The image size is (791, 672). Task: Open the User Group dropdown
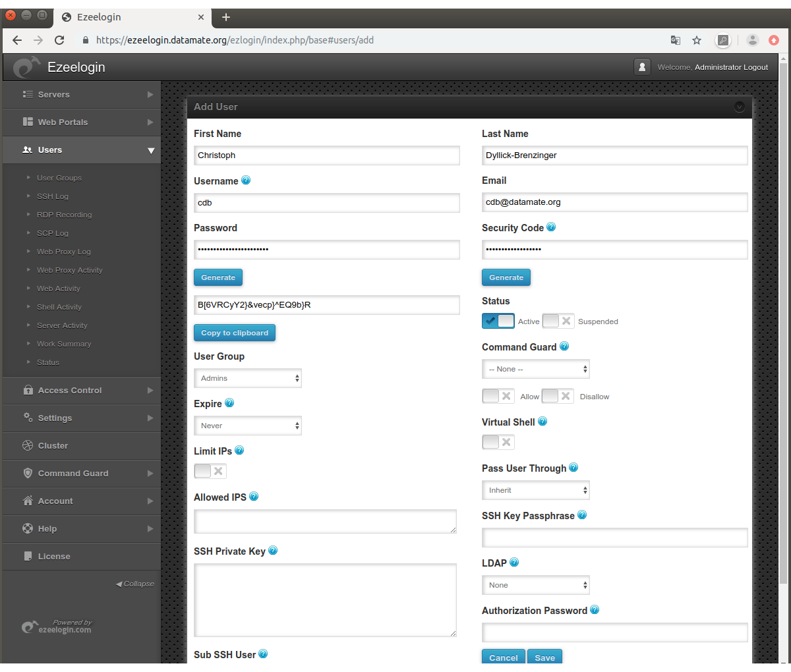coord(248,378)
